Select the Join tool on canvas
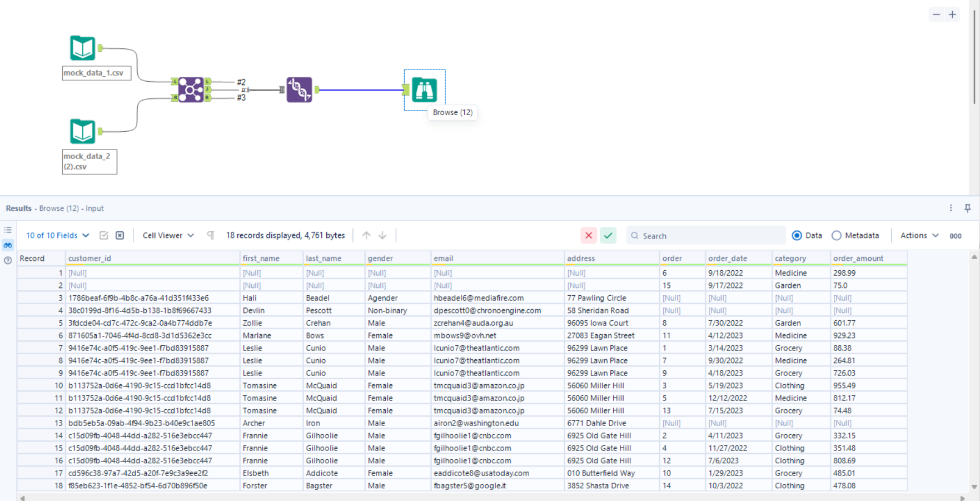Screen dimensions: 980x501 [x=191, y=90]
